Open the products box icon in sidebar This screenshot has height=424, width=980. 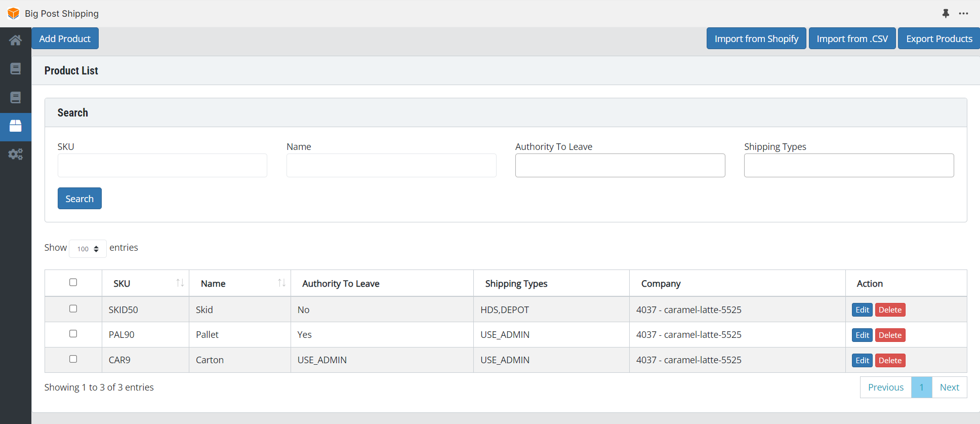tap(16, 126)
